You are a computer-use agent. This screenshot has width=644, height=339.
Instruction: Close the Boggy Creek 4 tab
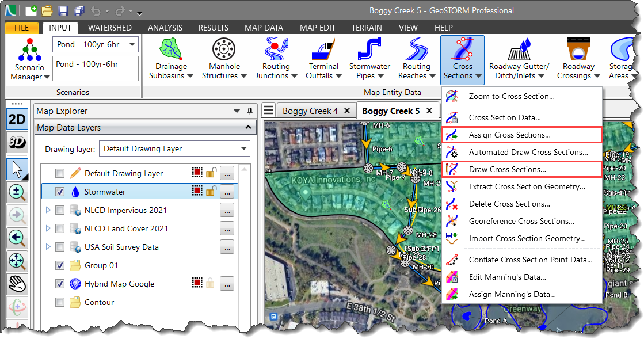click(346, 111)
